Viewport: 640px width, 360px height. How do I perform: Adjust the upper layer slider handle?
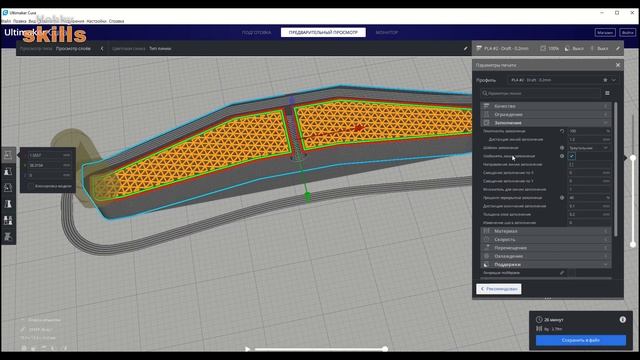[633, 158]
